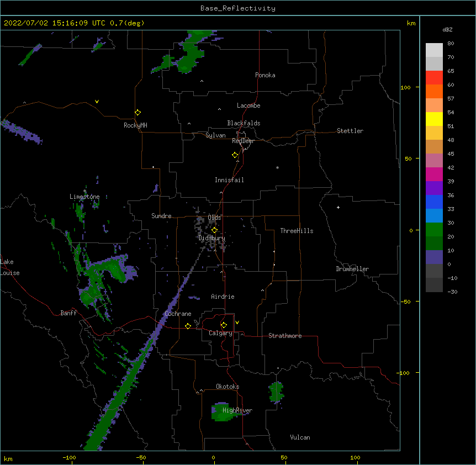This screenshot has height=465, width=476.
Task: Select the HighRiver label
Action: pyautogui.click(x=237, y=410)
